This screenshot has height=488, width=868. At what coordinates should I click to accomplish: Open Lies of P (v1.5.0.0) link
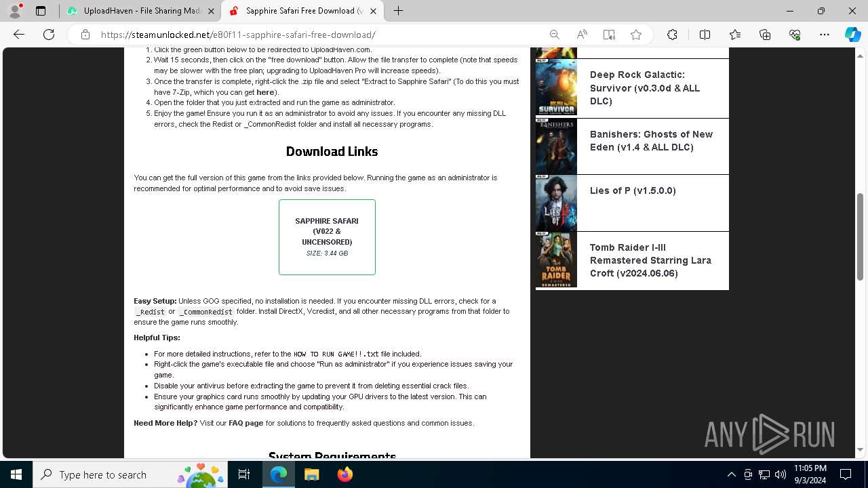pyautogui.click(x=633, y=190)
